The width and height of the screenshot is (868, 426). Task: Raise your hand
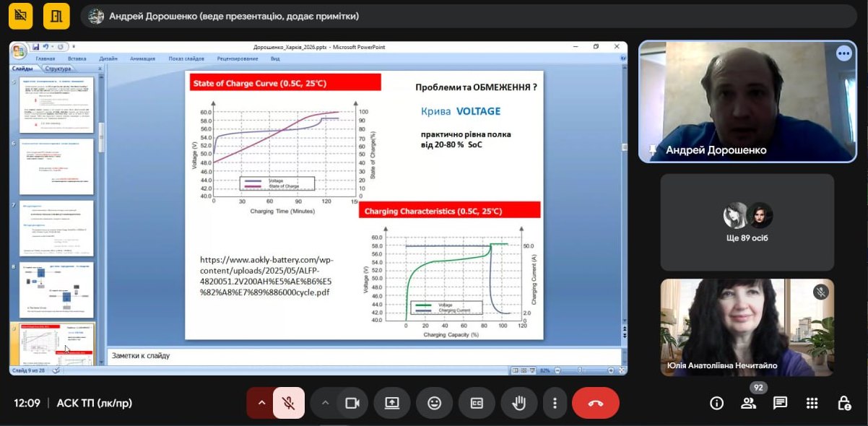(x=518, y=403)
